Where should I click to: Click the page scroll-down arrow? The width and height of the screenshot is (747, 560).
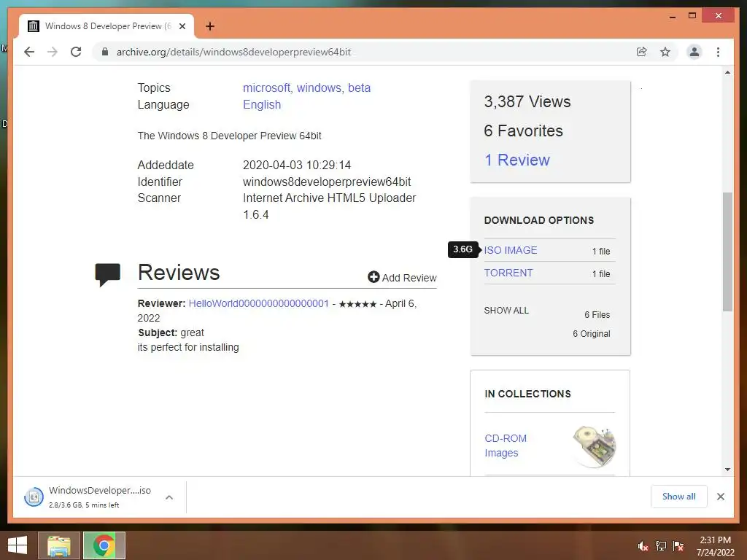(727, 469)
